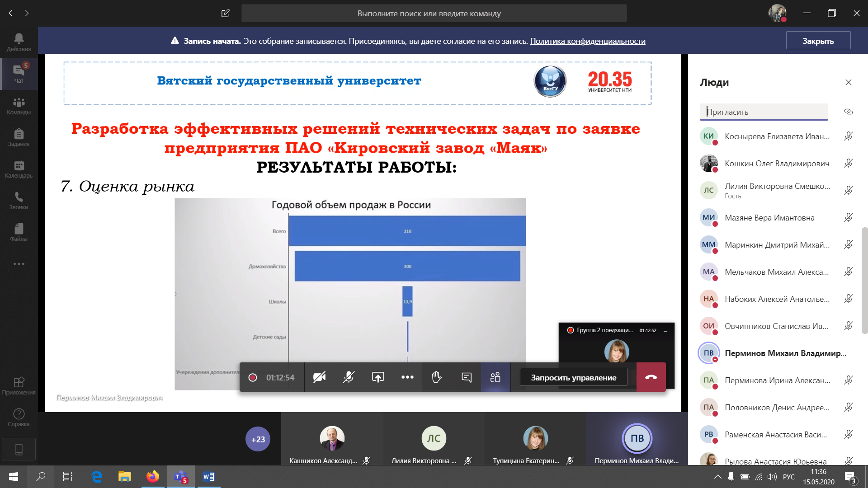Select Лилия Викторовна participant tile

coord(434,439)
